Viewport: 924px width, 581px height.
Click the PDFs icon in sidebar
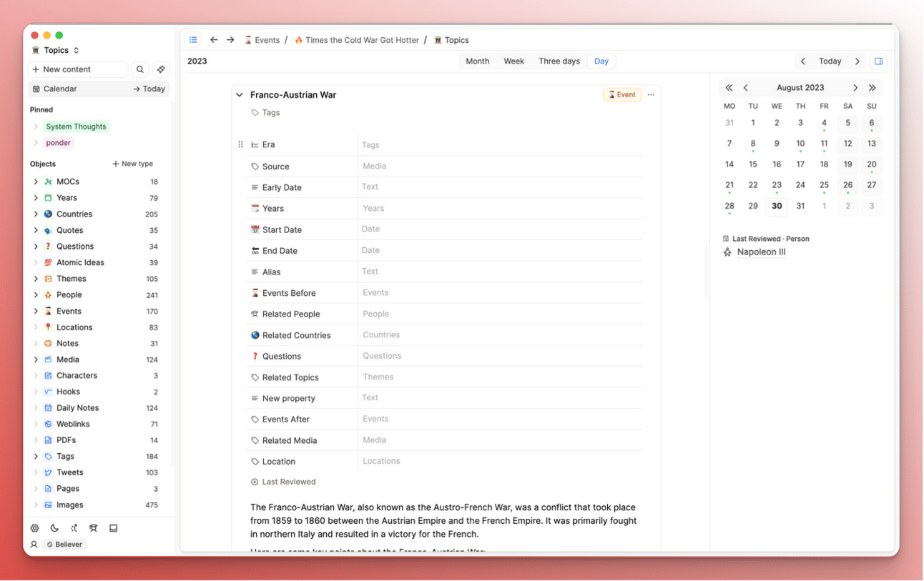coord(48,440)
